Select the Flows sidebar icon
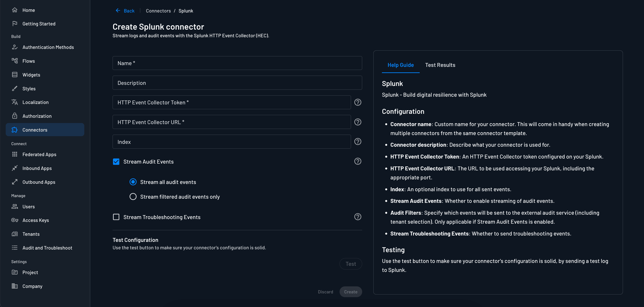644x307 pixels. coord(14,61)
